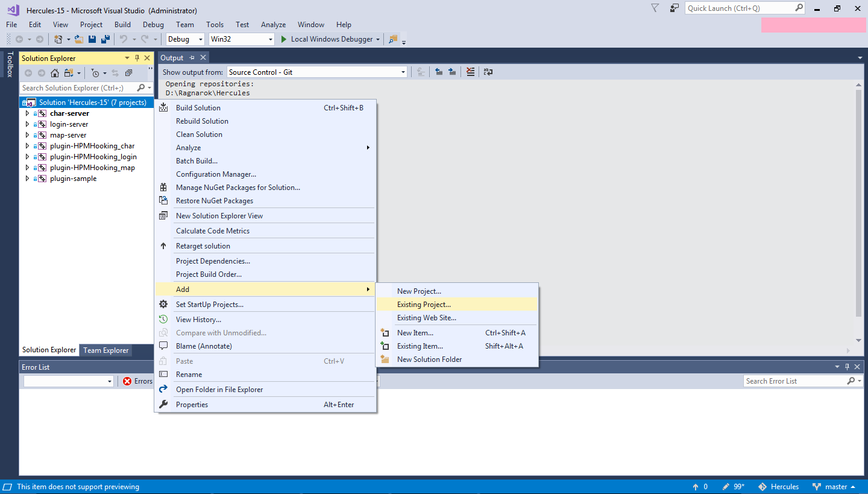Click the Solution Explorer search magnifier icon
This screenshot has width=868, height=494.
click(x=141, y=88)
